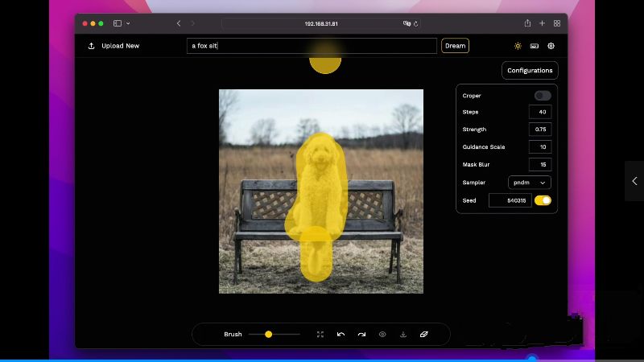
Task: Expand the Safari sidebar dropdown arrow
Action: click(128, 23)
